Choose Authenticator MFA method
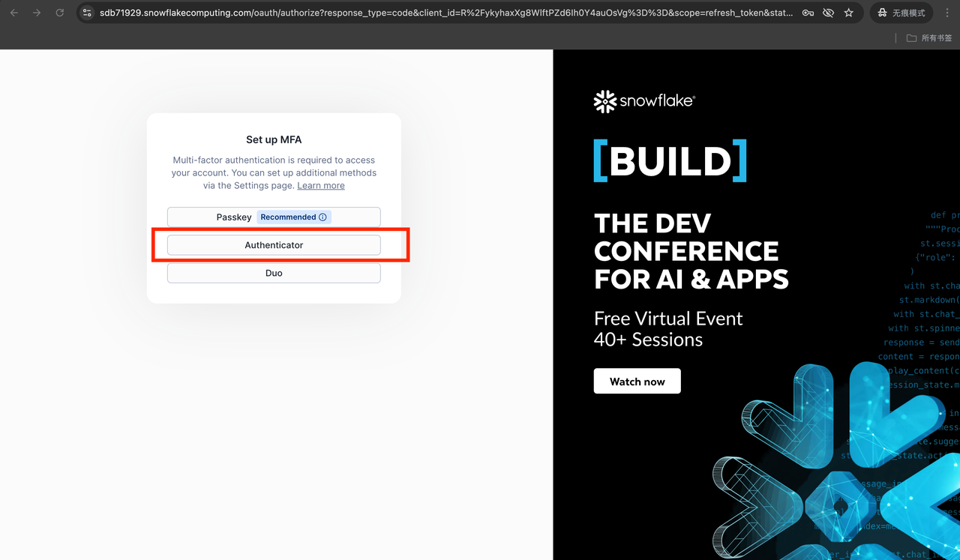The image size is (960, 560). click(x=274, y=245)
